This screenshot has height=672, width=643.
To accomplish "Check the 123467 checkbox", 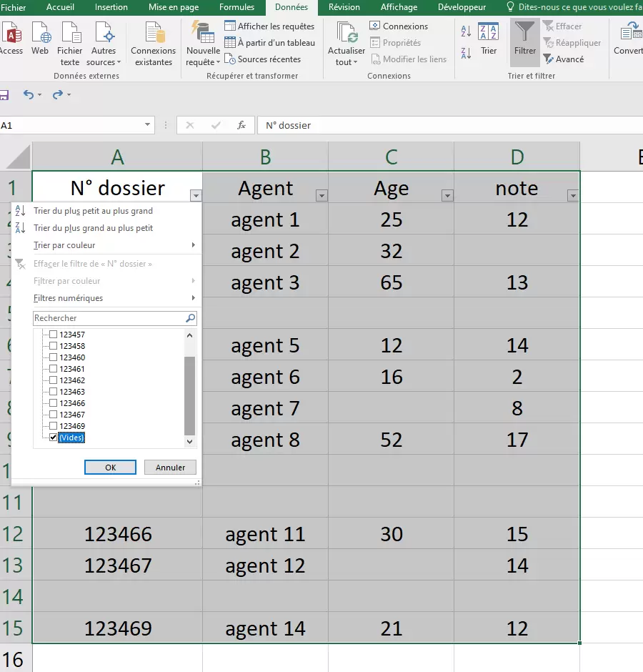I will click(53, 414).
